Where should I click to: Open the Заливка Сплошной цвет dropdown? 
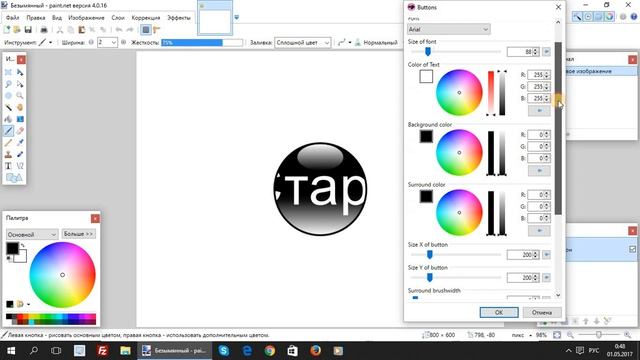pos(302,42)
